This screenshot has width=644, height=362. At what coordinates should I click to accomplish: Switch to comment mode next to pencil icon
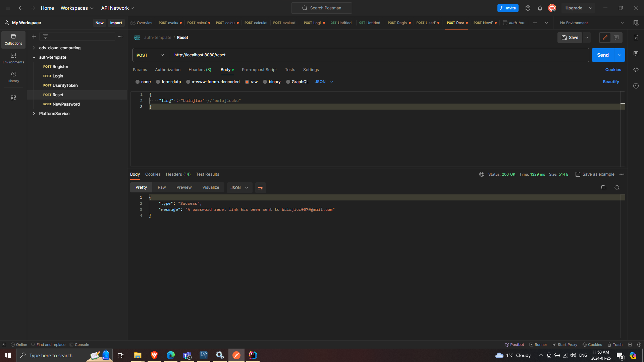pyautogui.click(x=616, y=38)
